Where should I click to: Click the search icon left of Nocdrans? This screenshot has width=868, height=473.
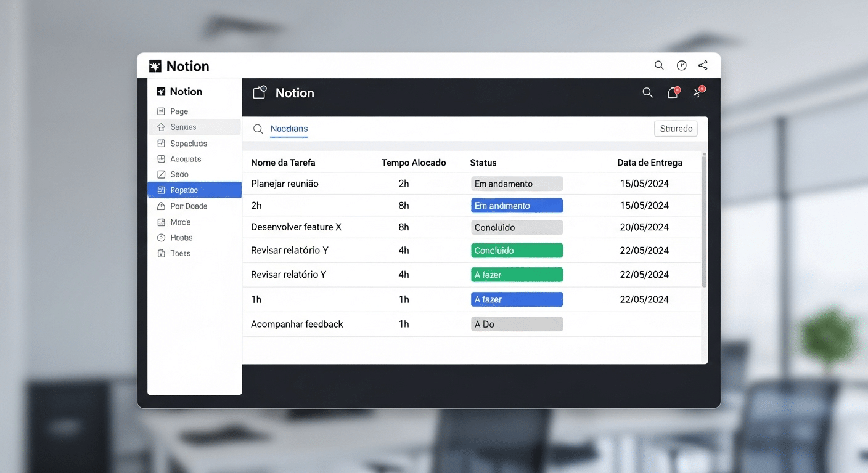click(258, 129)
